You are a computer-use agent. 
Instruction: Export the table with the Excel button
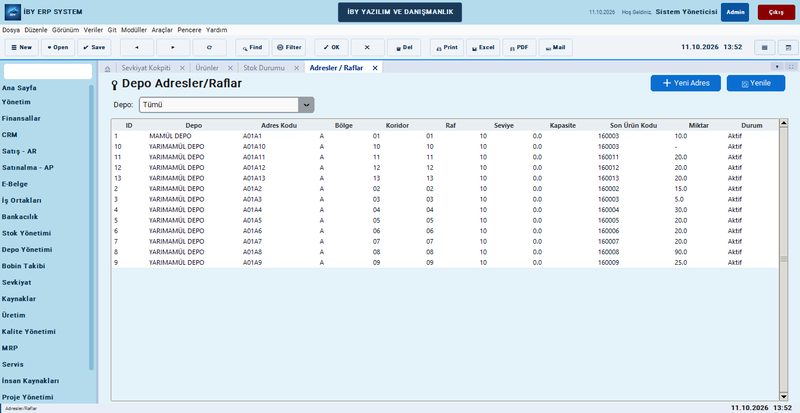click(483, 47)
